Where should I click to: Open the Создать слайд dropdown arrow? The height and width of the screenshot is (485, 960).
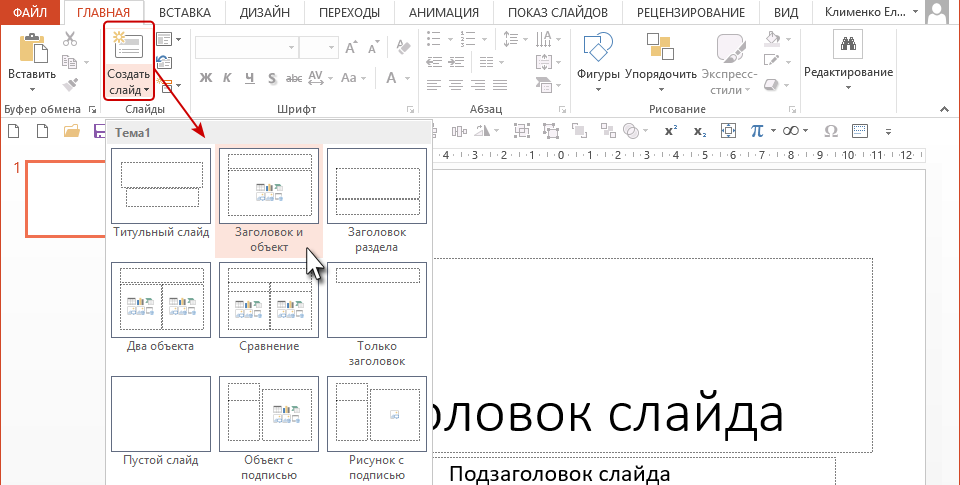point(146,91)
